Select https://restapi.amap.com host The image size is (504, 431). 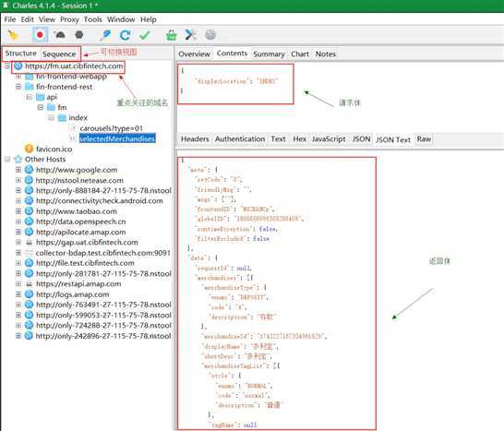pos(78,284)
